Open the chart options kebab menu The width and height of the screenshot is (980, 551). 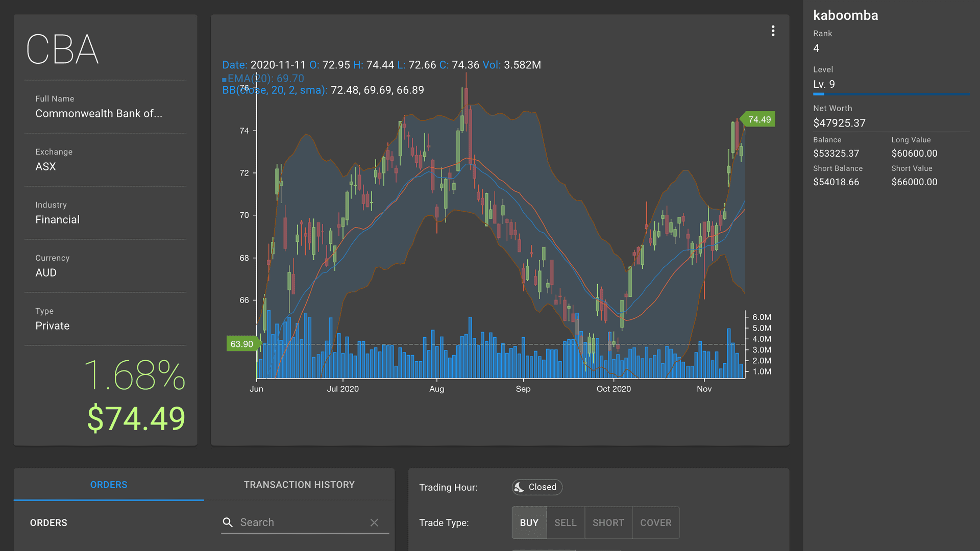773,31
